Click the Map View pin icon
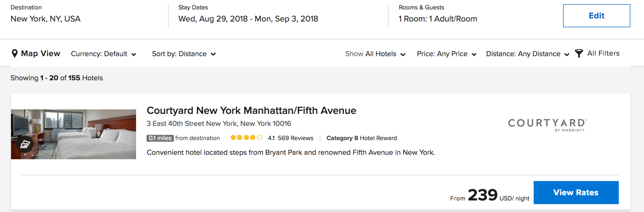This screenshot has height=212, width=644. tap(14, 53)
